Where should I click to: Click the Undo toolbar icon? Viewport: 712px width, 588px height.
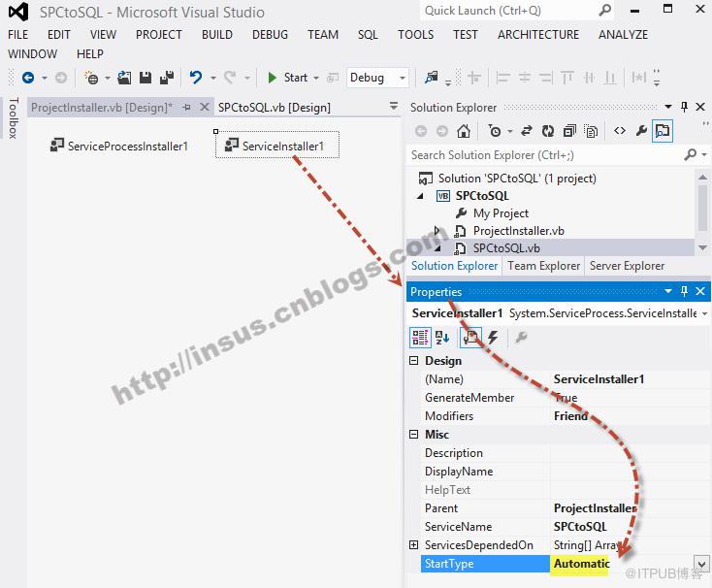point(196,78)
